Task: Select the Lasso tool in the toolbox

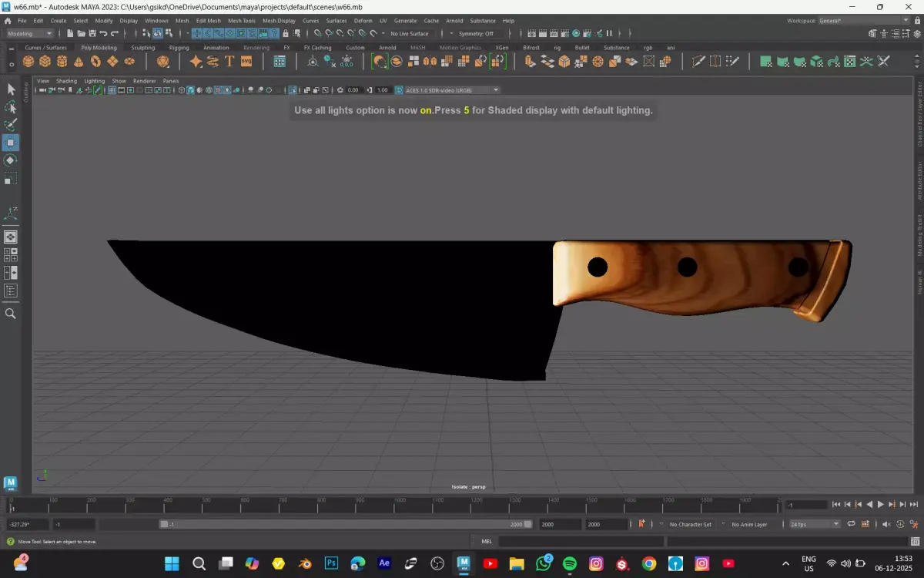Action: click(x=11, y=107)
